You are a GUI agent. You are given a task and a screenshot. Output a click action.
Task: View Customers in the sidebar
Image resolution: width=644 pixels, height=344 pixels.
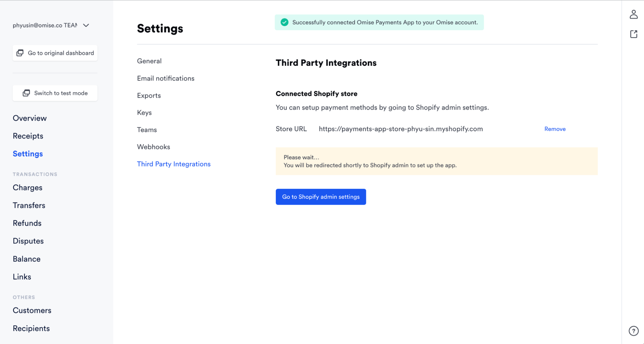click(32, 310)
